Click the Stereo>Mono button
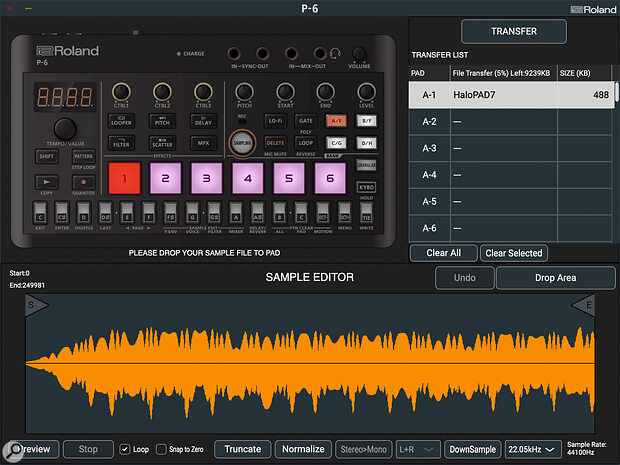This screenshot has height=465, width=620. tap(364, 449)
